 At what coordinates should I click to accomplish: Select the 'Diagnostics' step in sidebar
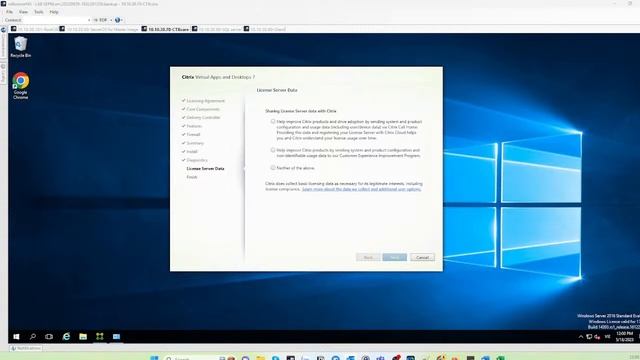(197, 160)
